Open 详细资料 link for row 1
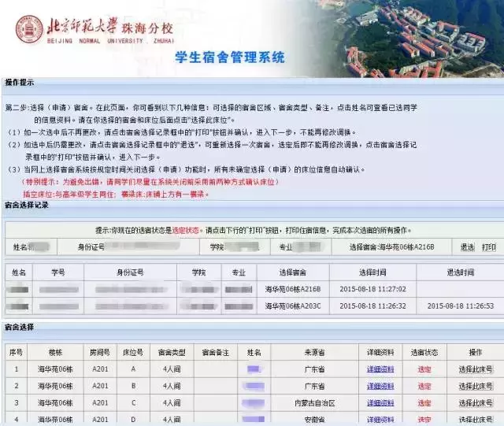Viewport: 504px width, 426px height. (380, 369)
